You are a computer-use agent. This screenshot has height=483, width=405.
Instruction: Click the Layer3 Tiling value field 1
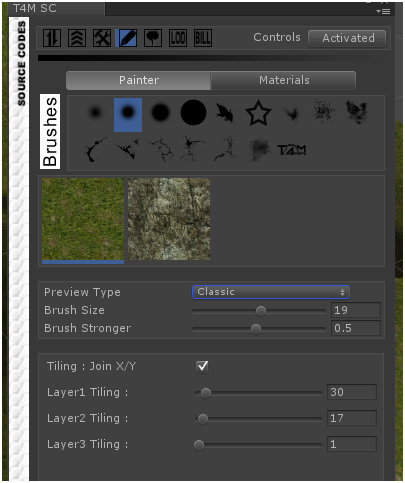(352, 444)
